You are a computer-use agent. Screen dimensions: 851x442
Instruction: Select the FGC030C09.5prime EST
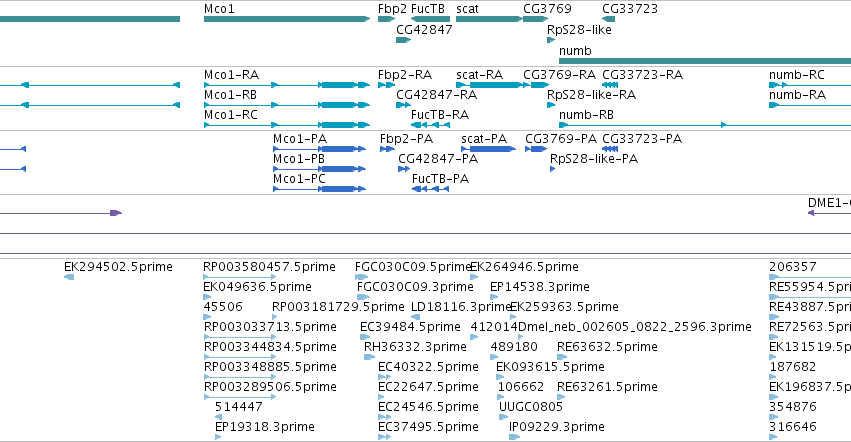coord(361,277)
